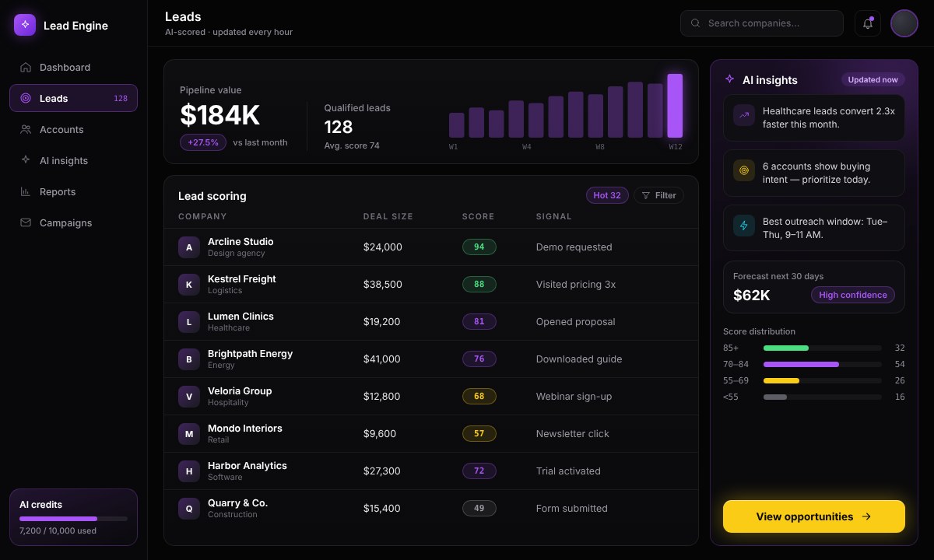
Task: Click the Arcline Studio 'A' avatar
Action: tap(189, 247)
